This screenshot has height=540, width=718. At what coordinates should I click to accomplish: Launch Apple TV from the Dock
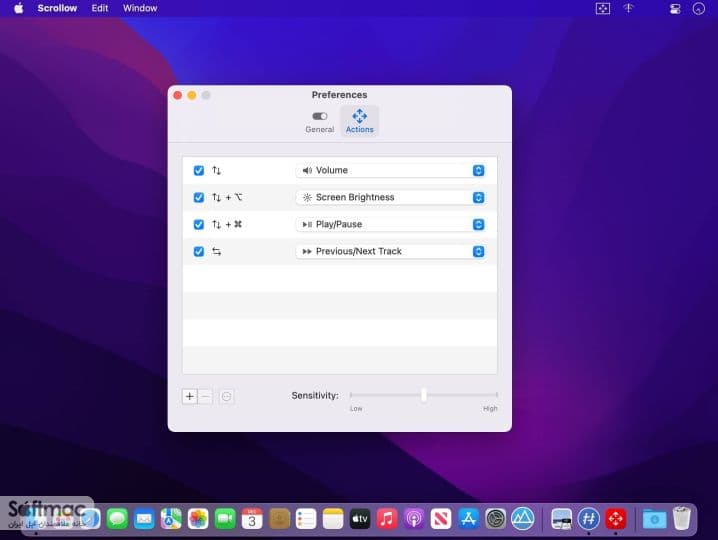360,519
